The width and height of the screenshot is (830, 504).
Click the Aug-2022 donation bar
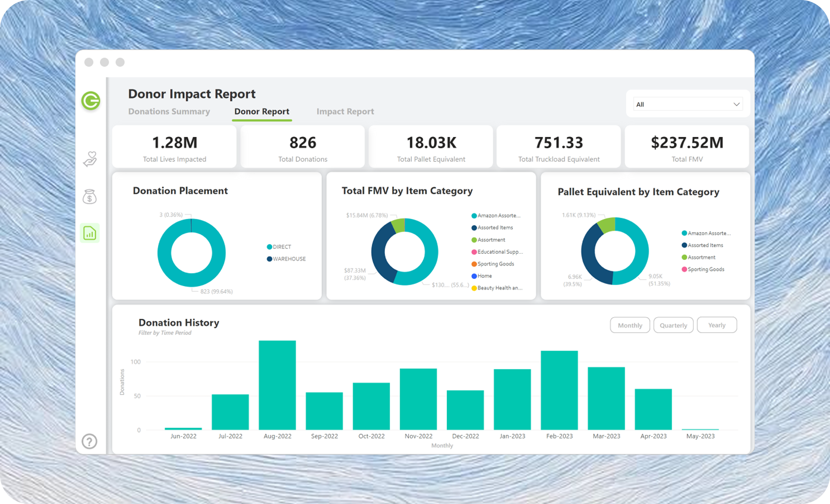coord(277,385)
